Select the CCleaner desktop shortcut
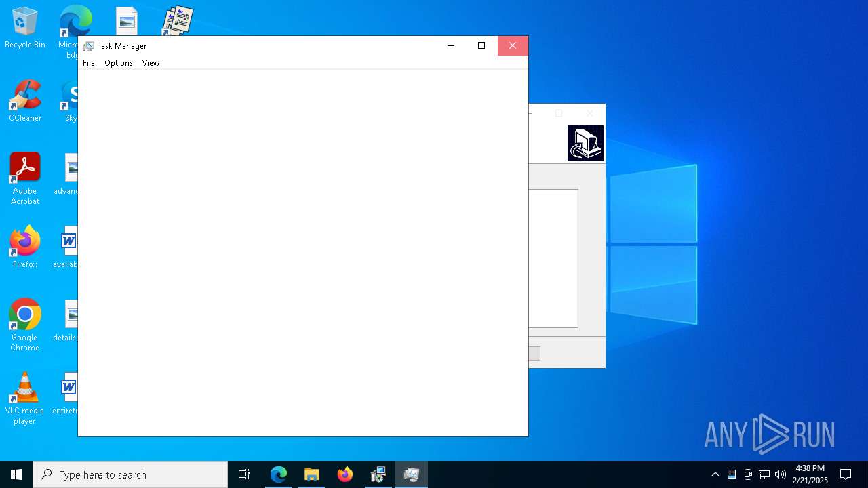The image size is (868, 488). coord(25,101)
